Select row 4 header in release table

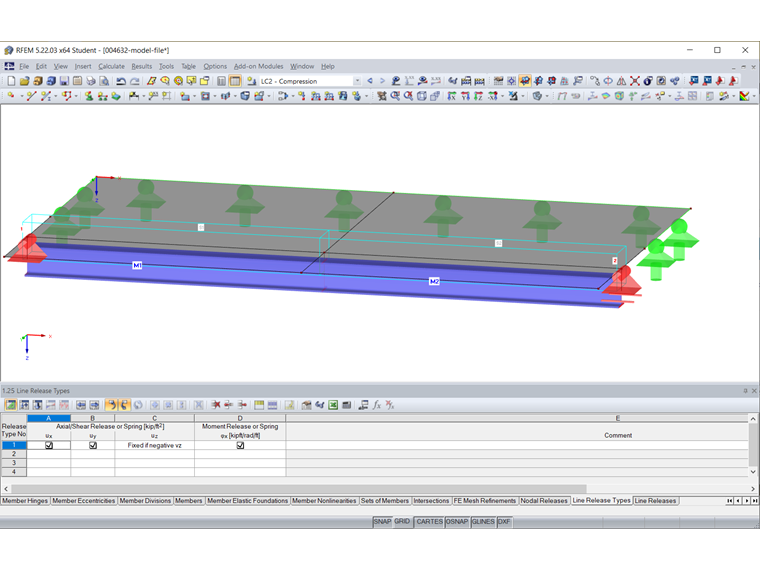coord(14,472)
